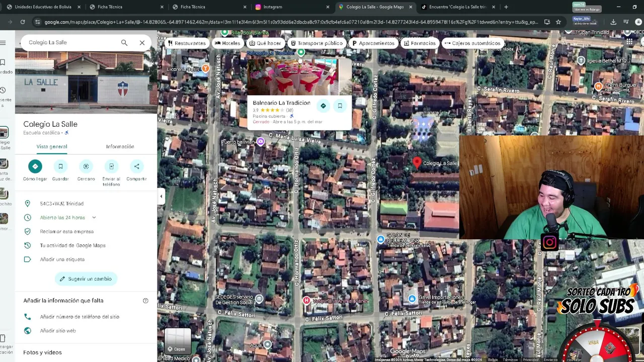The width and height of the screenshot is (644, 362).
Task: Click the Guardar bookmark icon
Action: point(60,166)
